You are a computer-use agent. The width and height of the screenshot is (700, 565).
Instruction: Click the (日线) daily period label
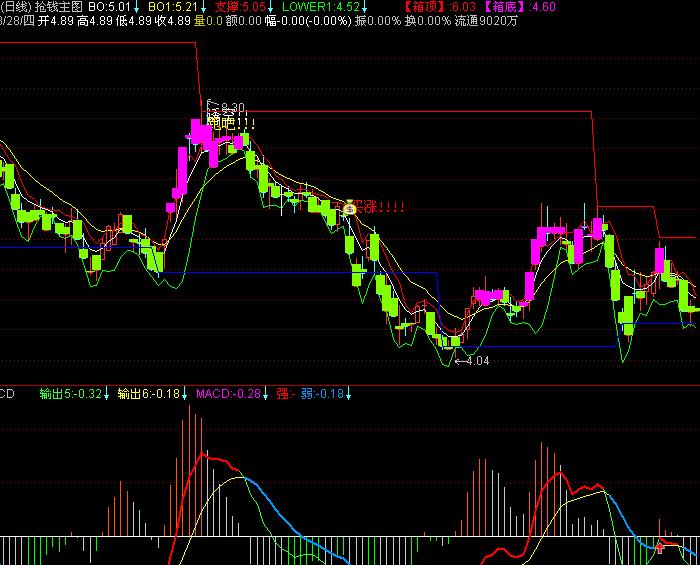pyautogui.click(x=14, y=7)
